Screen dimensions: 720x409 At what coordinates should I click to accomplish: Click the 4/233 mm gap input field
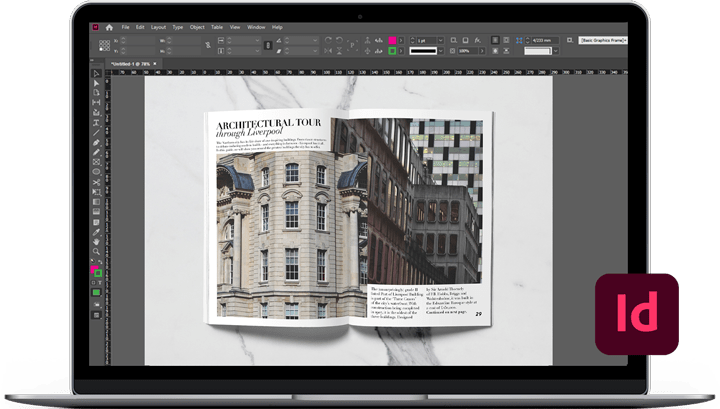coord(545,40)
